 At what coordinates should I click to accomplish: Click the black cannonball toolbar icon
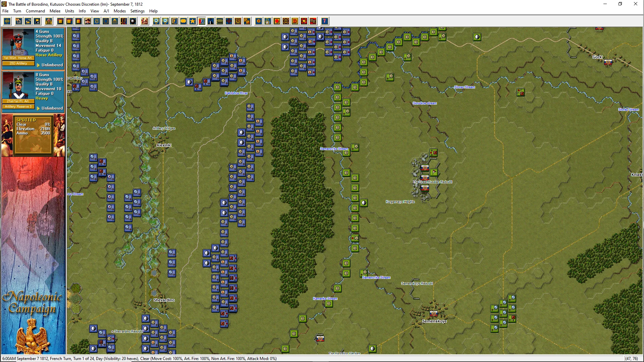tap(133, 21)
